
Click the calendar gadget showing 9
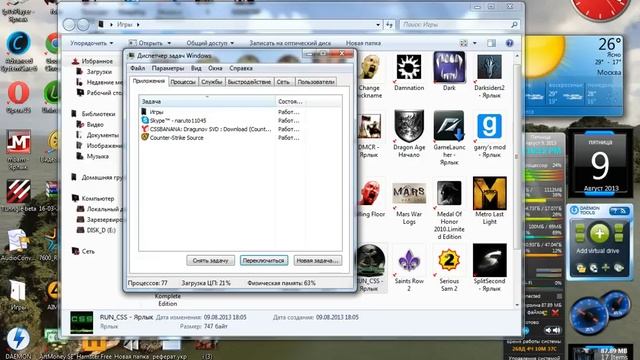click(x=600, y=163)
